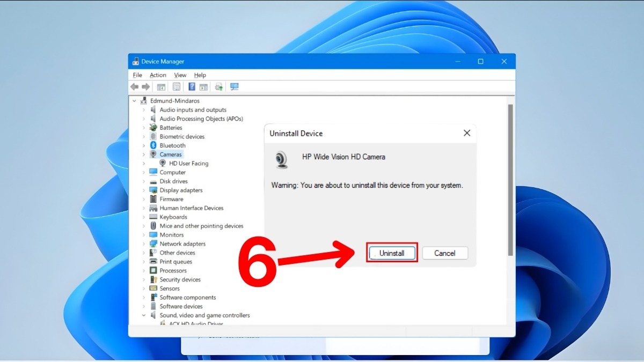Click the Display adapters category icon

point(153,190)
